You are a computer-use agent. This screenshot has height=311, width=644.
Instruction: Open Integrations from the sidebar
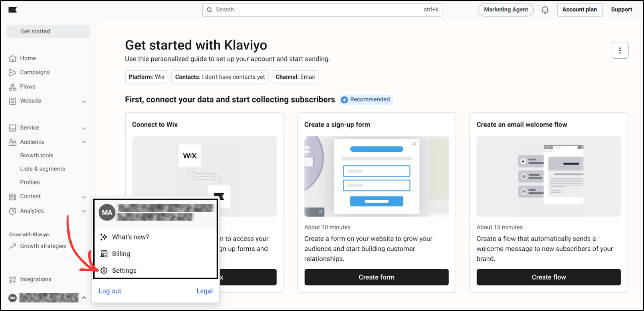pyautogui.click(x=12, y=279)
